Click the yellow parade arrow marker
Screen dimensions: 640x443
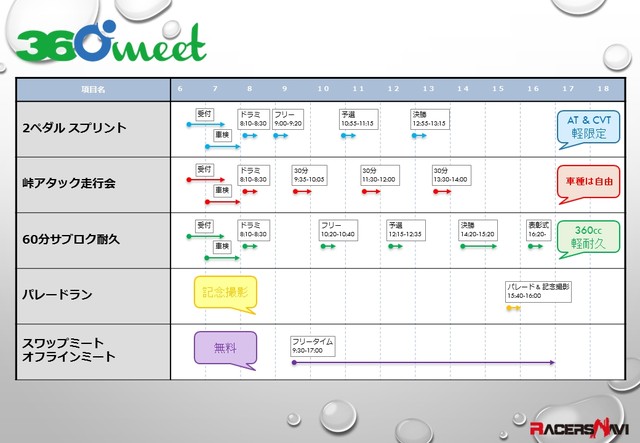513,308
